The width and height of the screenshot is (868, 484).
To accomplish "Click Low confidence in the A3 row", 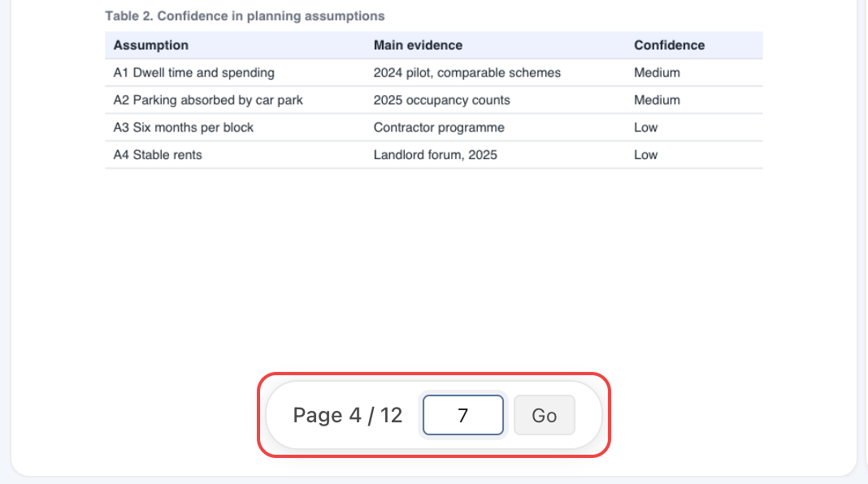I will 645,127.
